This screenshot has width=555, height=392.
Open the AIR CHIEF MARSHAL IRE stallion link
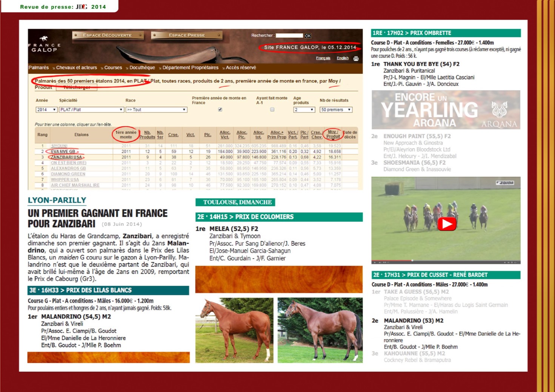[75, 185]
